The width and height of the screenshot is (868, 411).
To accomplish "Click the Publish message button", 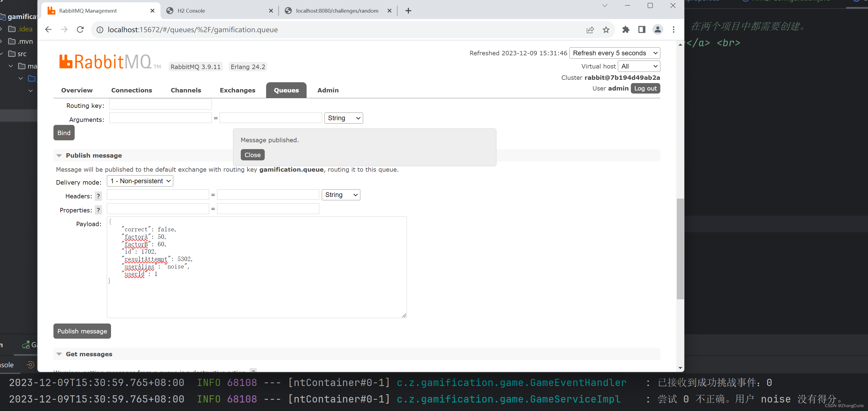I will click(82, 331).
